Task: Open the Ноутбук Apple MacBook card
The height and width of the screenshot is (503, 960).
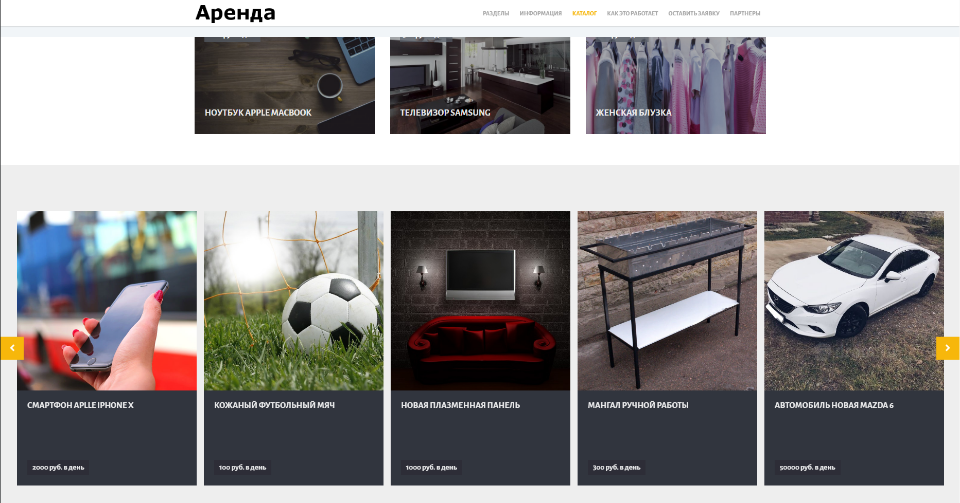Action: tap(285, 85)
